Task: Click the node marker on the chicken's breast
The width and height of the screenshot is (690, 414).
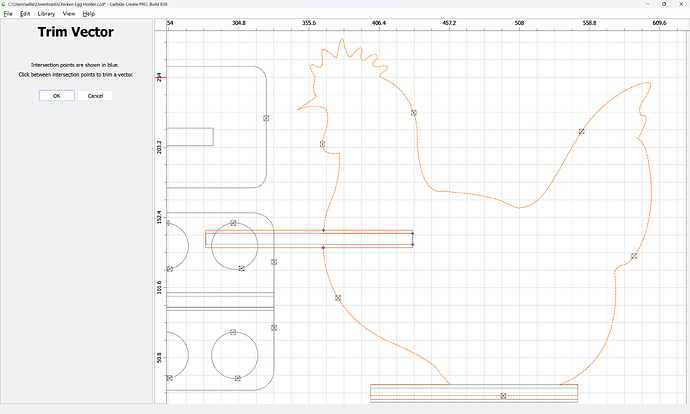Action: pyautogui.click(x=338, y=298)
